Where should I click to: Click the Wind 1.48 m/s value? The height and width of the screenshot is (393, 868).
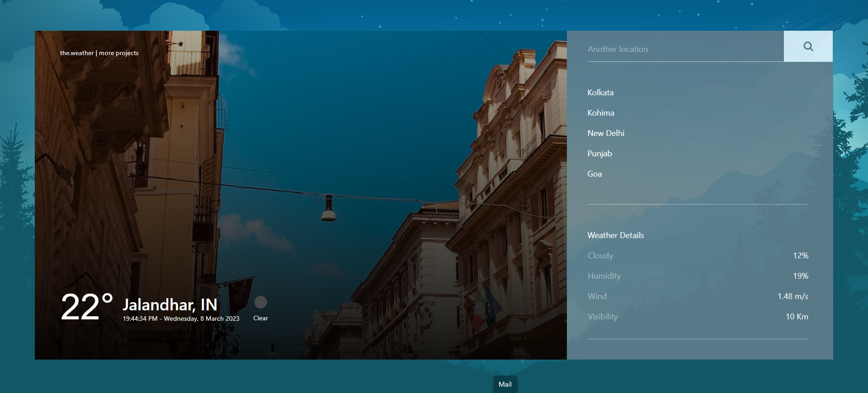[793, 296]
